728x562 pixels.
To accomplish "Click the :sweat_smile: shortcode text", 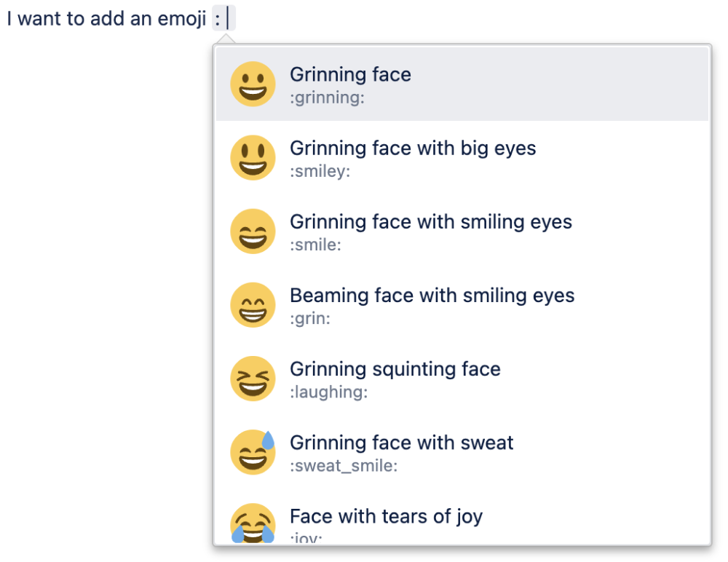I will [344, 466].
